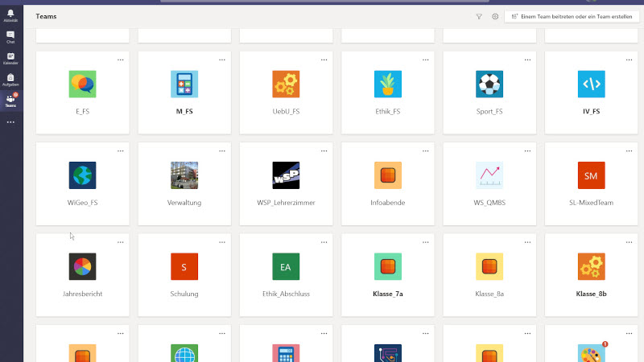Screen dimensions: 644x362
Task: Open more options for Verwaltung
Action: [x=222, y=151]
